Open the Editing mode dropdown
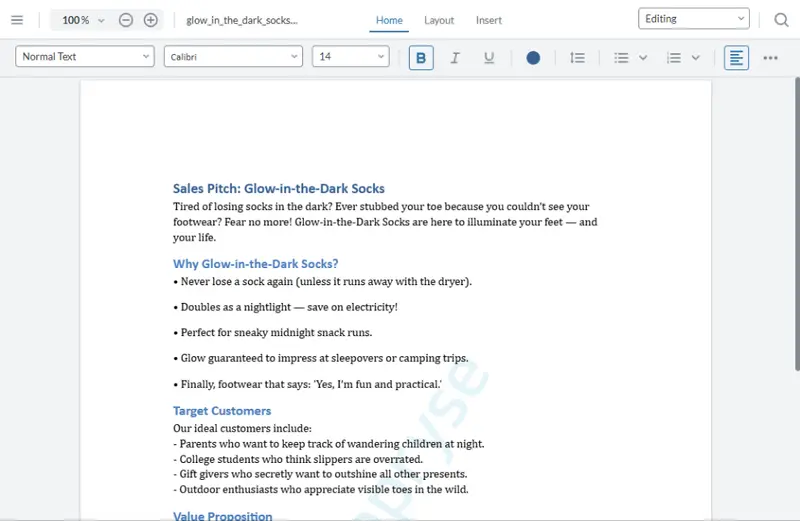 [693, 19]
